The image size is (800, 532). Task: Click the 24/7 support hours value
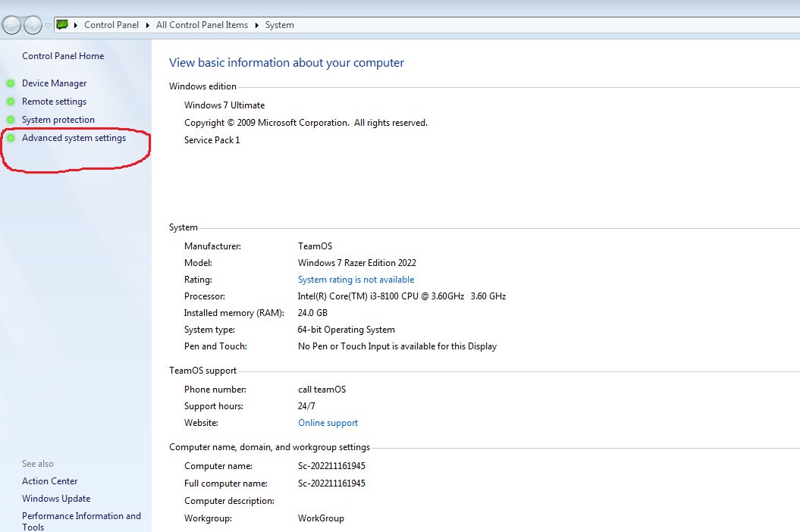(306, 406)
